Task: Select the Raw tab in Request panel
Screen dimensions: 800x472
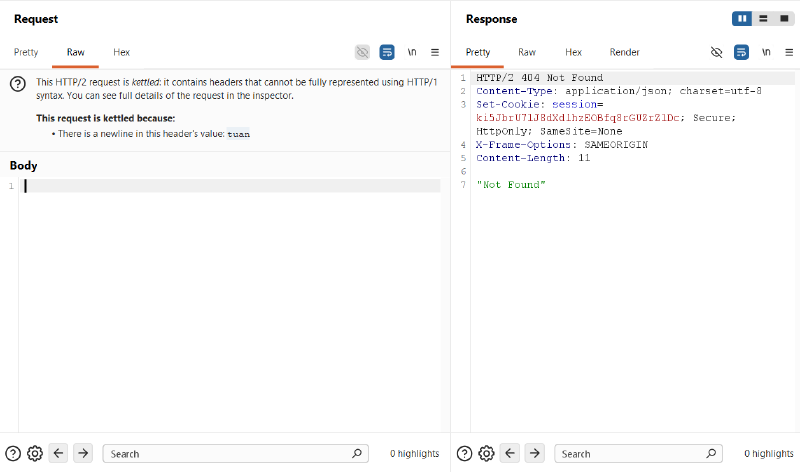Action: 76,52
